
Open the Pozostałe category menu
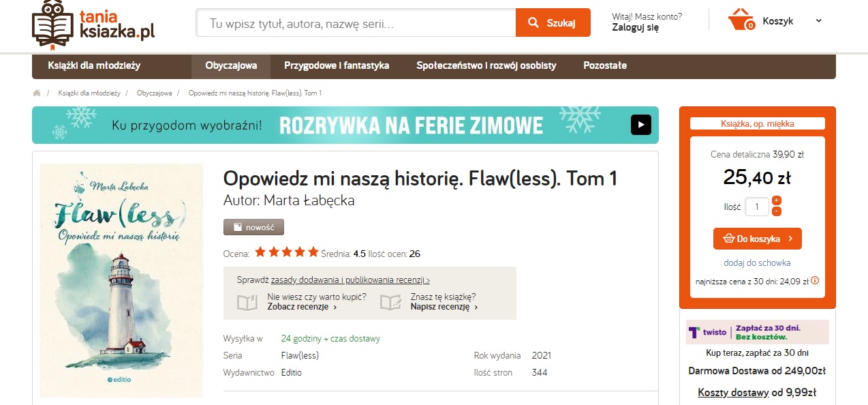click(x=604, y=66)
